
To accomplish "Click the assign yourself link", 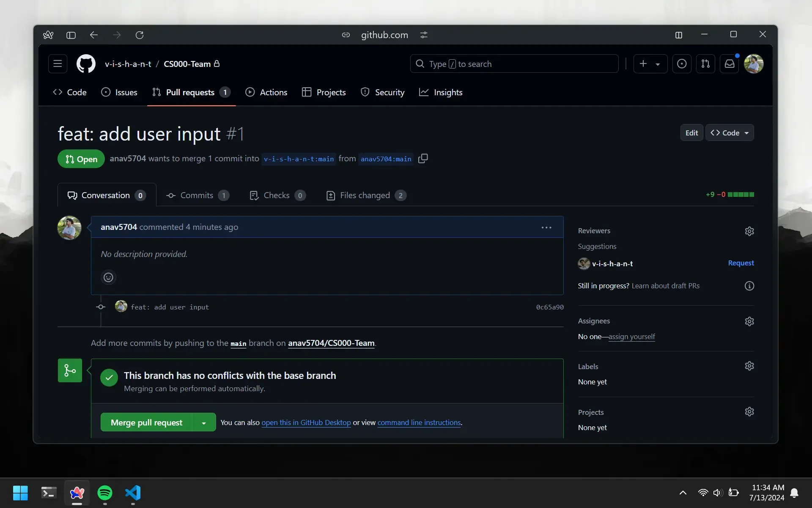I will pos(631,337).
